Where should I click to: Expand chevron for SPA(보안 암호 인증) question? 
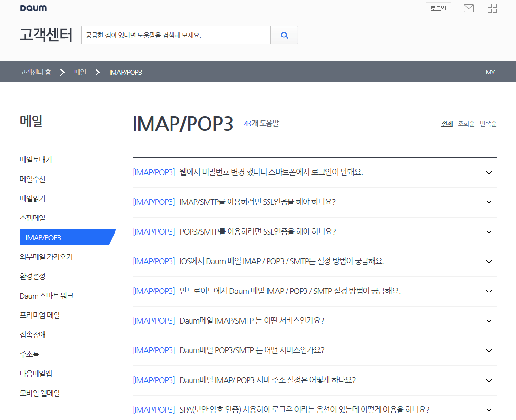tap(489, 410)
